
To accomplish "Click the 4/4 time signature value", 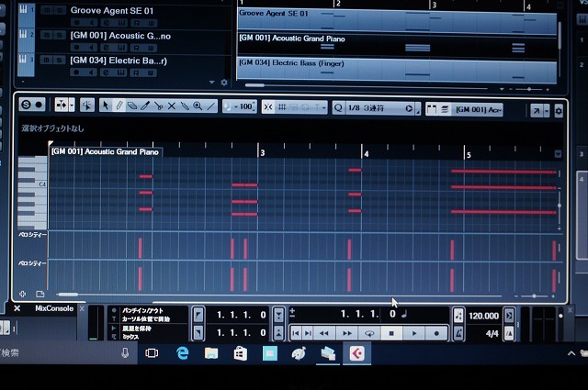I will tap(492, 333).
